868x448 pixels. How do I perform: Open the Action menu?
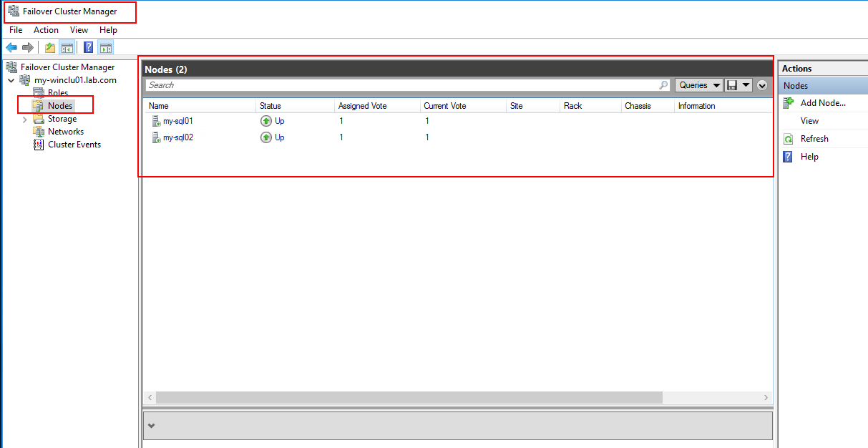46,30
